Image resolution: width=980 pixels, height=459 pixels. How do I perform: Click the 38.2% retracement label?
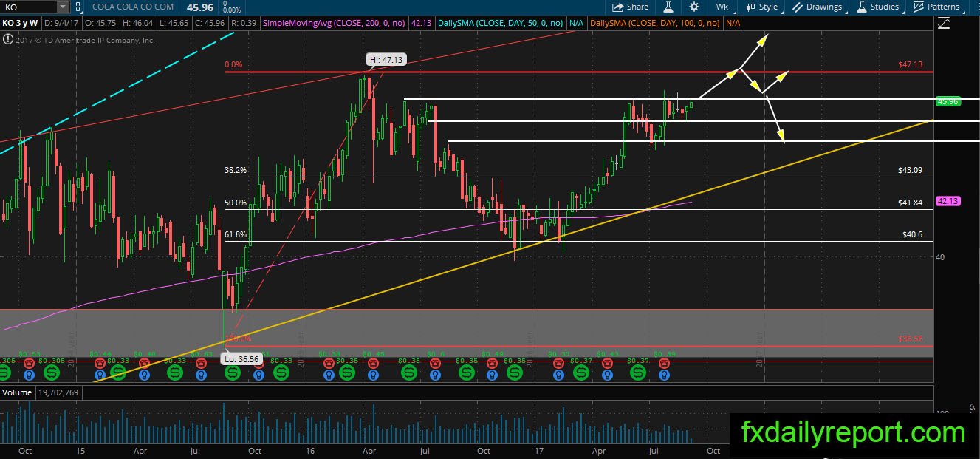click(x=236, y=170)
